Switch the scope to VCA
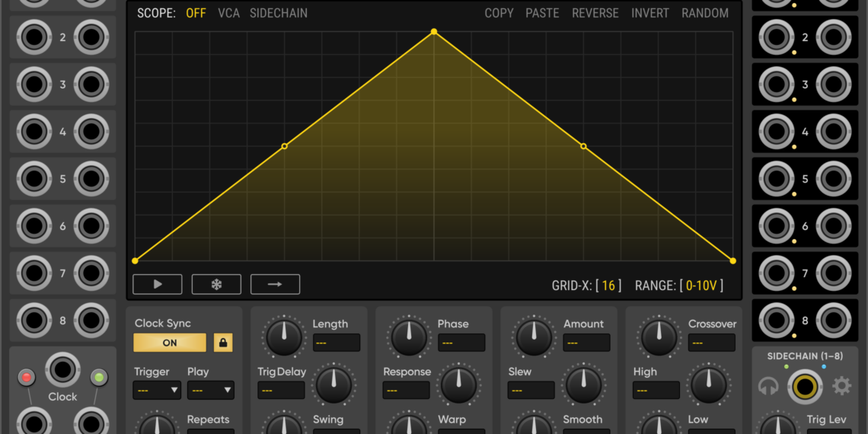868x434 pixels. (x=228, y=13)
